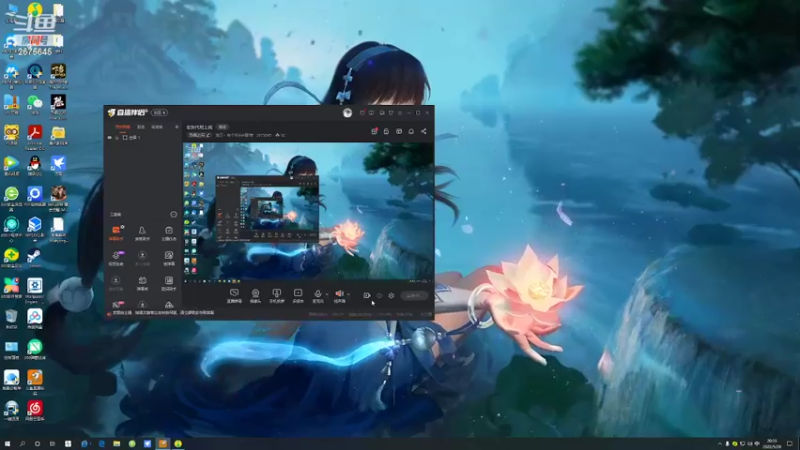Screen dimensions: 800x450
Task: Open the Windows Start menu
Action: [x=7, y=444]
